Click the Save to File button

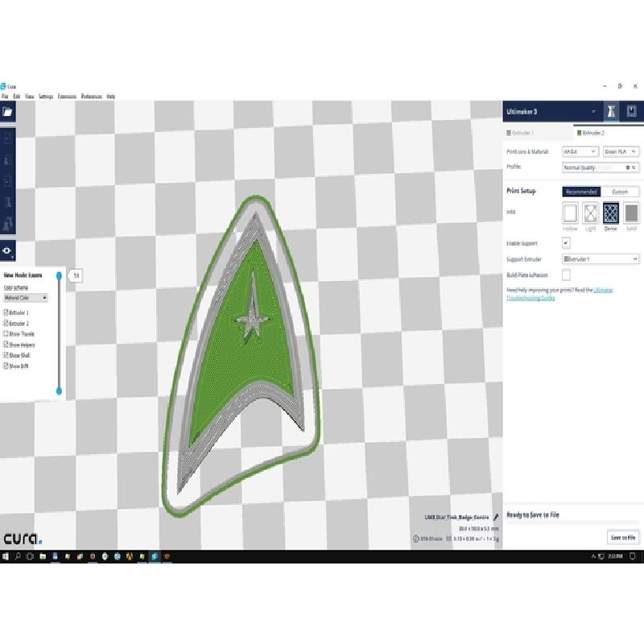coord(623,537)
